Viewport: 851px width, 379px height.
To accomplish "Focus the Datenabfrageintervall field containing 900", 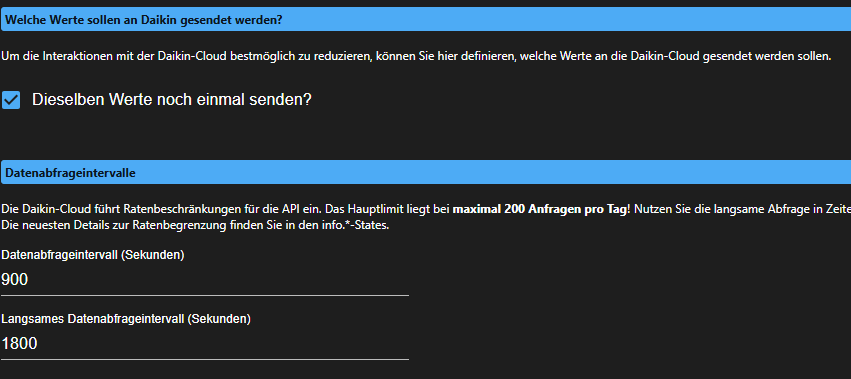I will [x=205, y=280].
